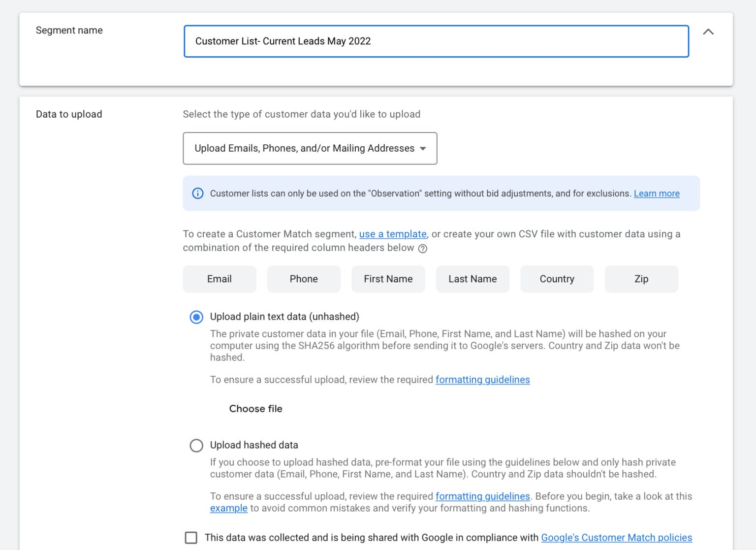Open the Learn more link

pos(656,194)
